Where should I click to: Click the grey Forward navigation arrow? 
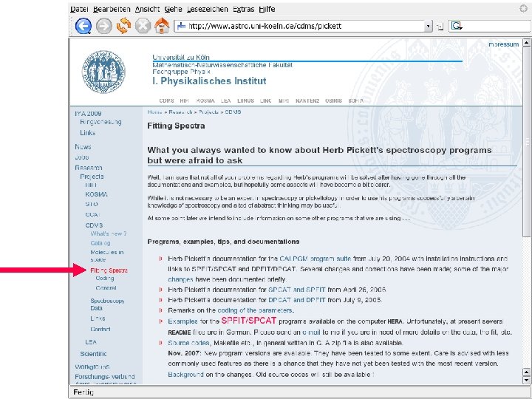(x=104, y=26)
